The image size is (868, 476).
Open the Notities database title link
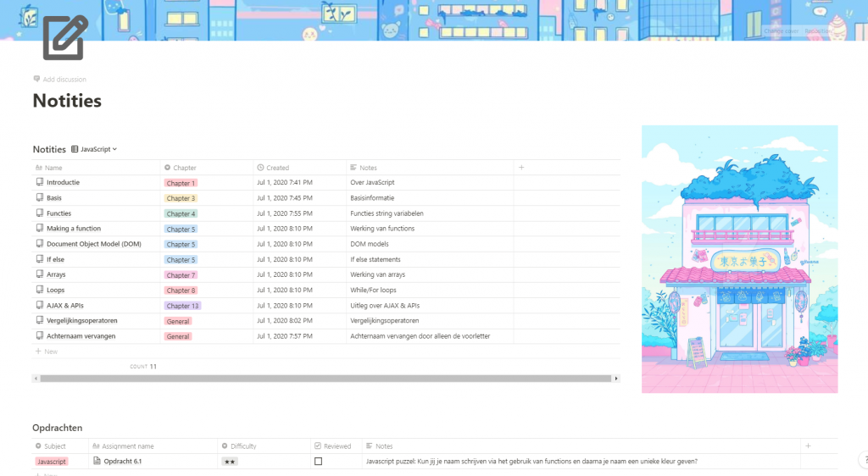[49, 149]
